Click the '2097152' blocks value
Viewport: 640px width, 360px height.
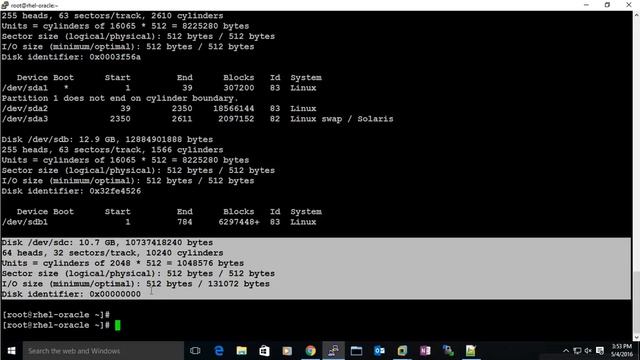pos(236,119)
